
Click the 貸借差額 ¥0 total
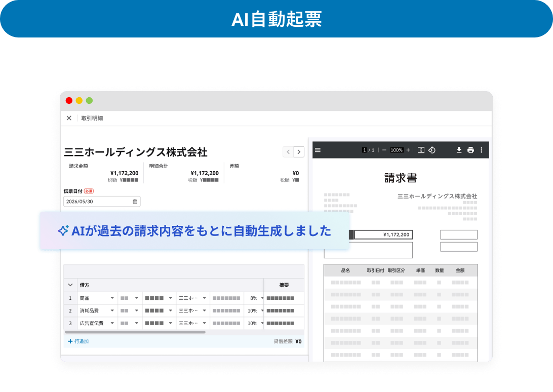(x=298, y=341)
